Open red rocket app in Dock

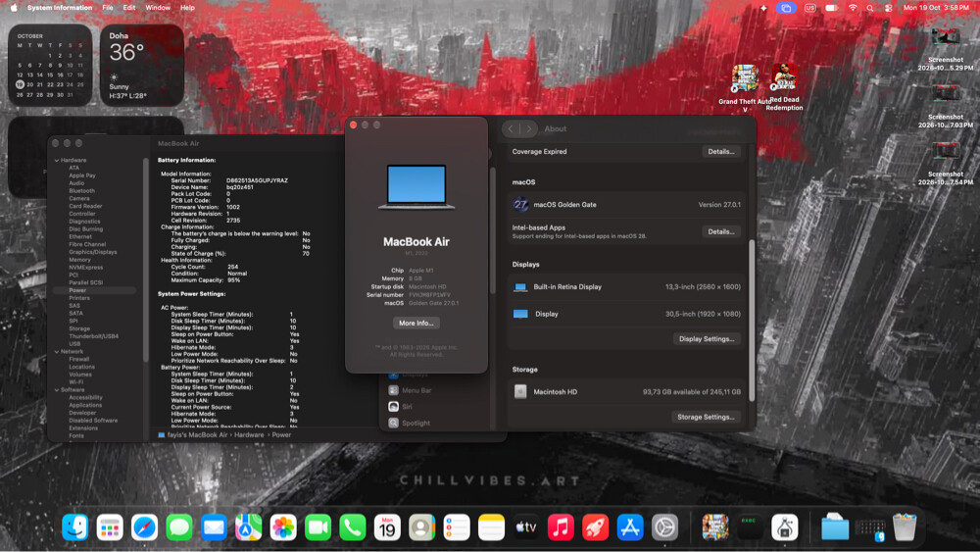pyautogui.click(x=595, y=527)
